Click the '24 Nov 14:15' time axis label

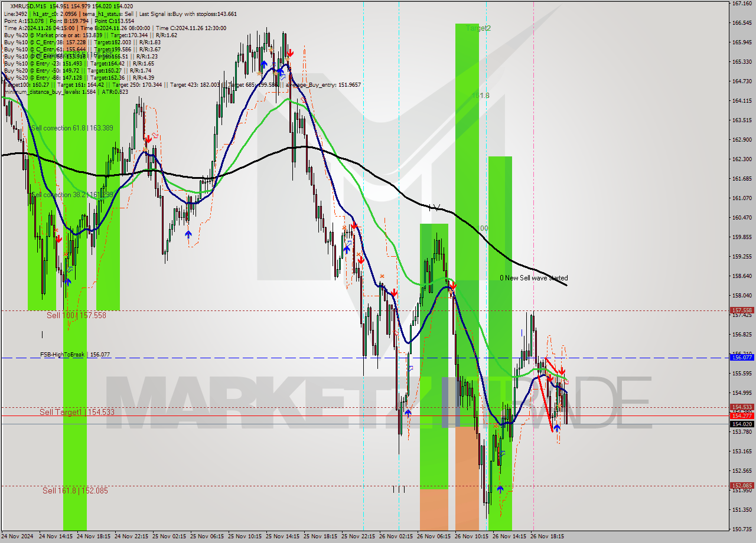click(56, 537)
